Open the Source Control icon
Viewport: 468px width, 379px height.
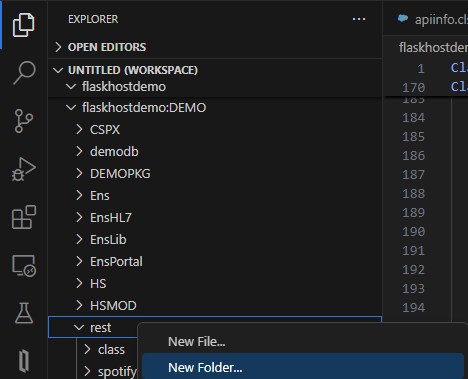(24, 121)
